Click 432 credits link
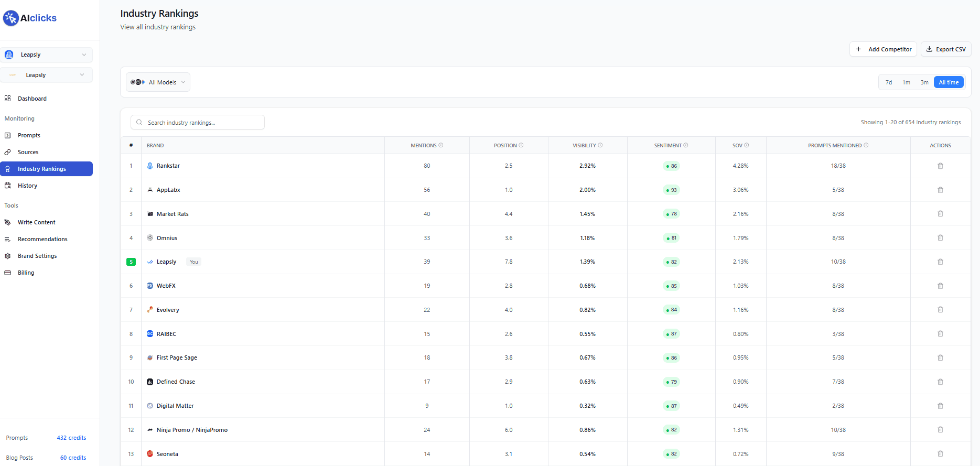The height and width of the screenshot is (466, 980). [71, 438]
